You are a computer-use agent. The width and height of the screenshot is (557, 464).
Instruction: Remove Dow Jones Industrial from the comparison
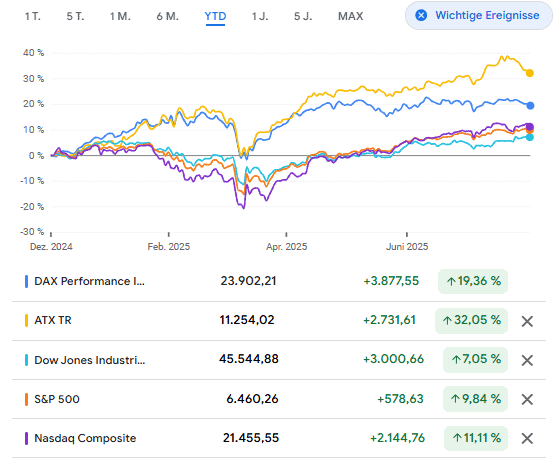(x=527, y=360)
